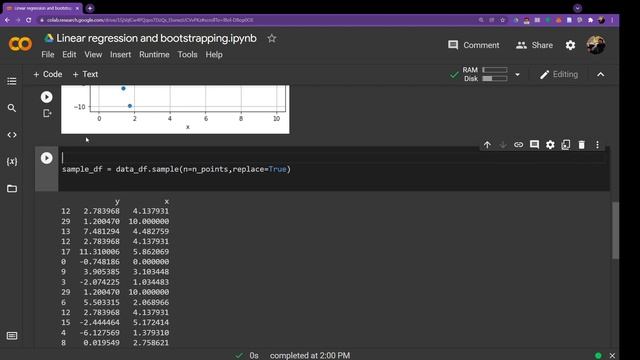Open the variables inspector panel
The image size is (640, 360).
[12, 162]
